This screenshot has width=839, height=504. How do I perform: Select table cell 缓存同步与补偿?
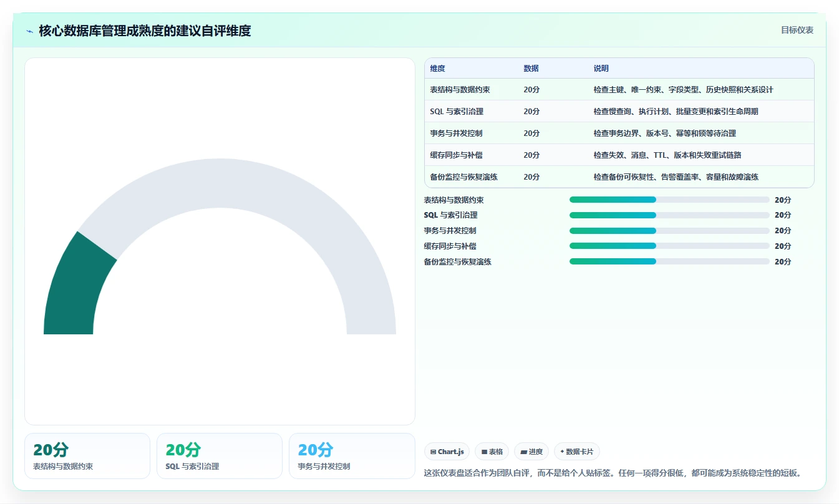[456, 155]
